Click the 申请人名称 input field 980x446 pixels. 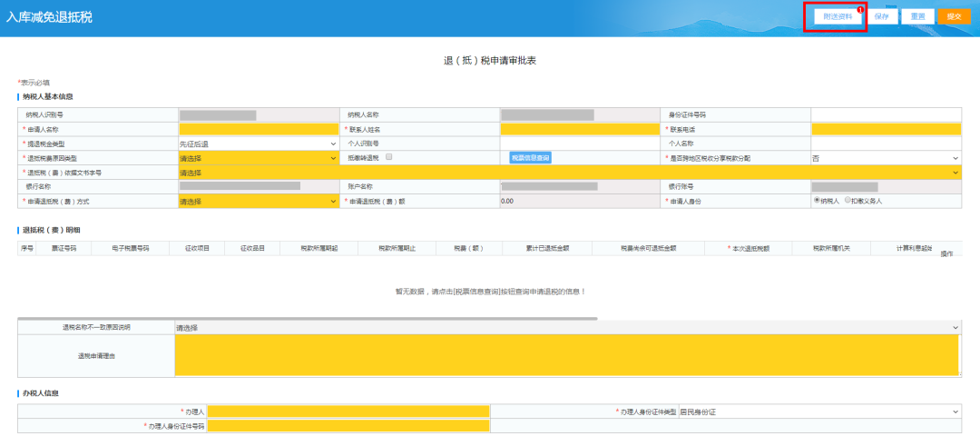[x=258, y=129]
